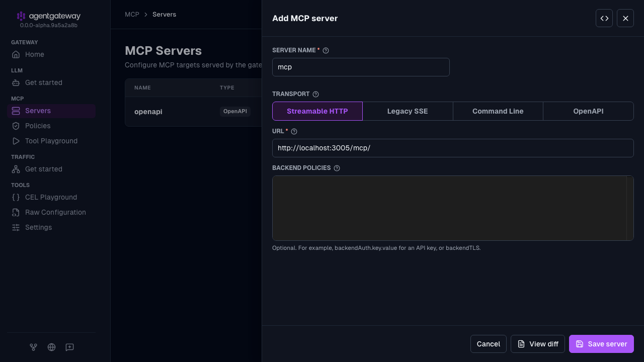Open Traffic Get started page
Viewport: 644px width, 362px height.
tap(51, 169)
